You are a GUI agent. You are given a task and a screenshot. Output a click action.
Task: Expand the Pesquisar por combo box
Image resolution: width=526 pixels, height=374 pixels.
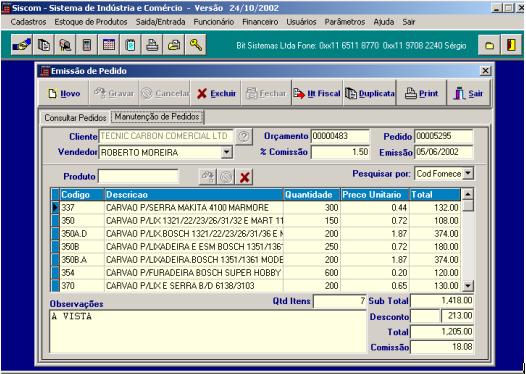468,173
